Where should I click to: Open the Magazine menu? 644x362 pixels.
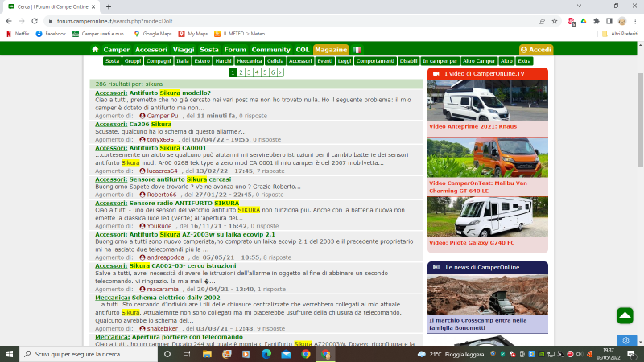(x=331, y=50)
